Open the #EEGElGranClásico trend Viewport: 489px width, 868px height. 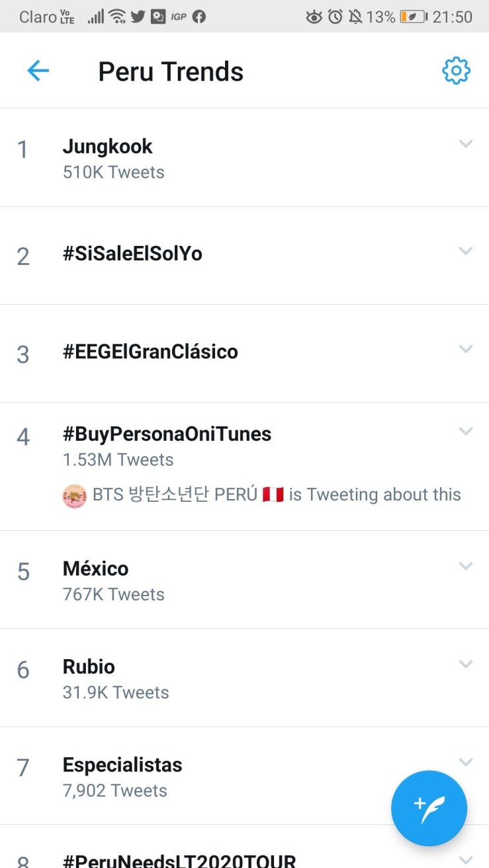(x=150, y=352)
